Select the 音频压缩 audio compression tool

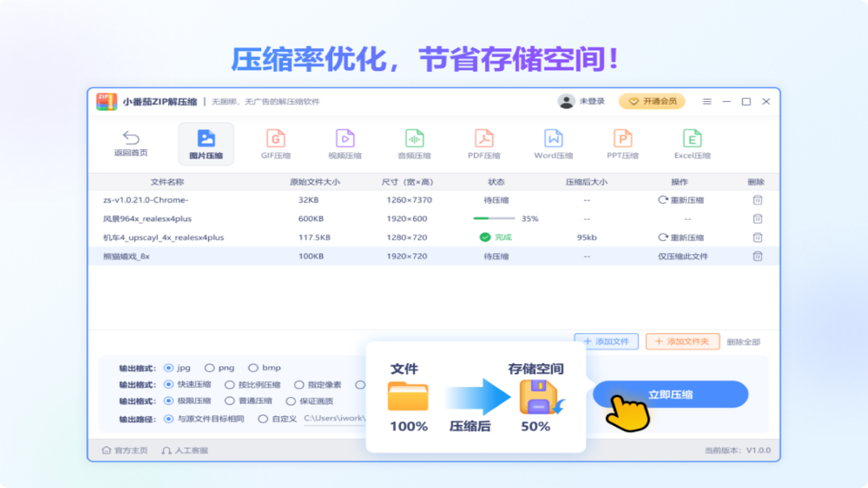414,143
